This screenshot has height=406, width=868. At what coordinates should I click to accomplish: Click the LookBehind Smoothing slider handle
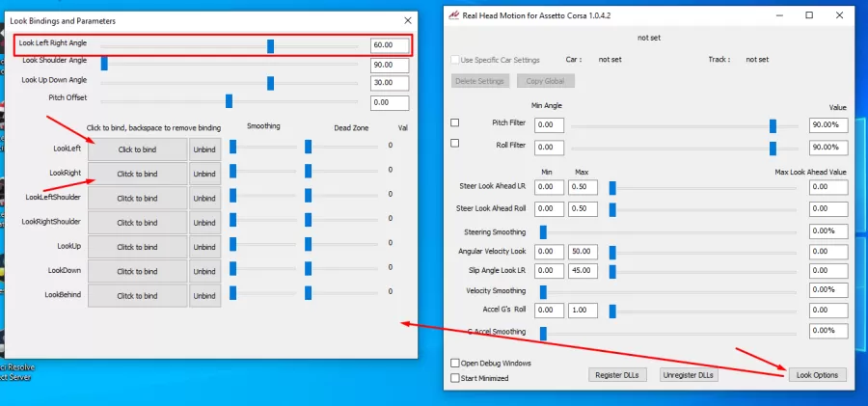233,293
